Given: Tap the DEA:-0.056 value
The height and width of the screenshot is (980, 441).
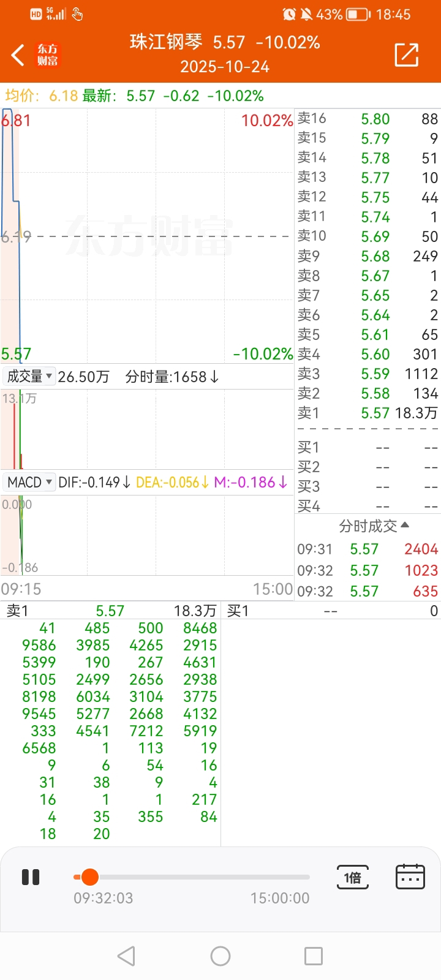Looking at the screenshot, I should point(172,482).
